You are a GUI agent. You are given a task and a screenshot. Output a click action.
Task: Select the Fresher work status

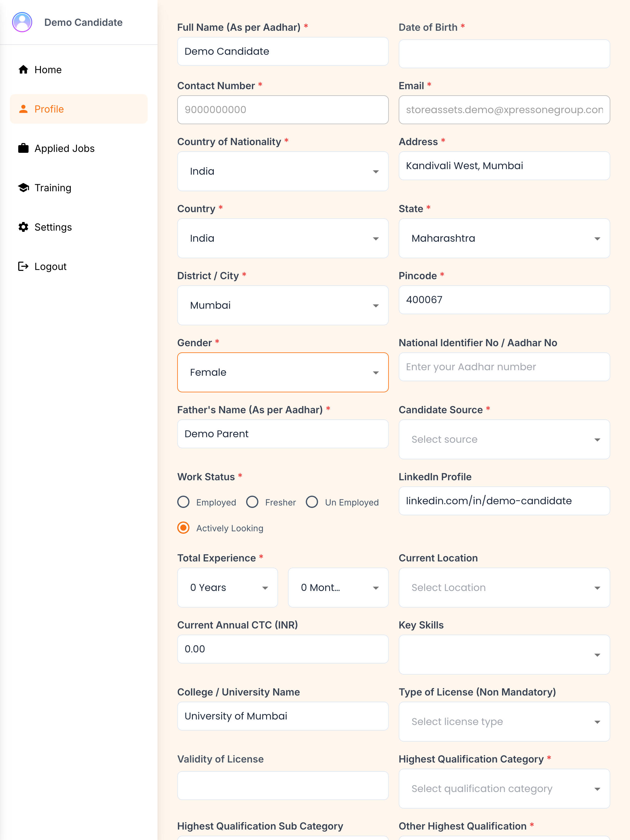click(252, 502)
